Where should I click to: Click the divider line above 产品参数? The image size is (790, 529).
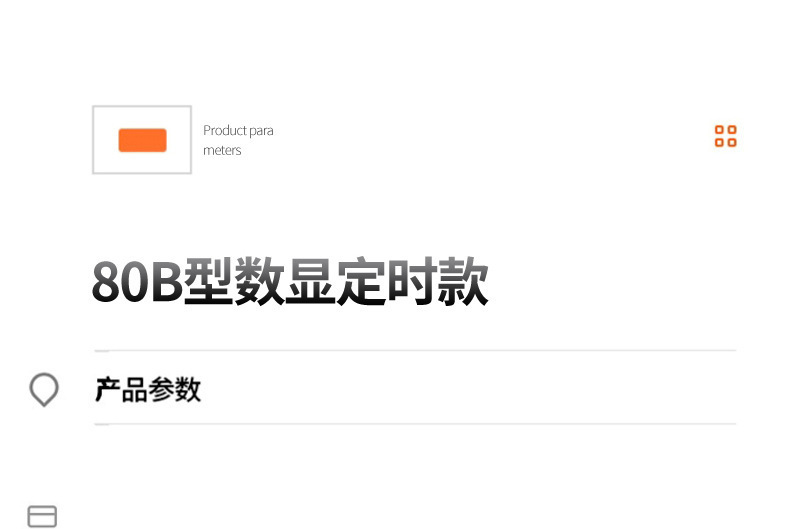pyautogui.click(x=415, y=350)
